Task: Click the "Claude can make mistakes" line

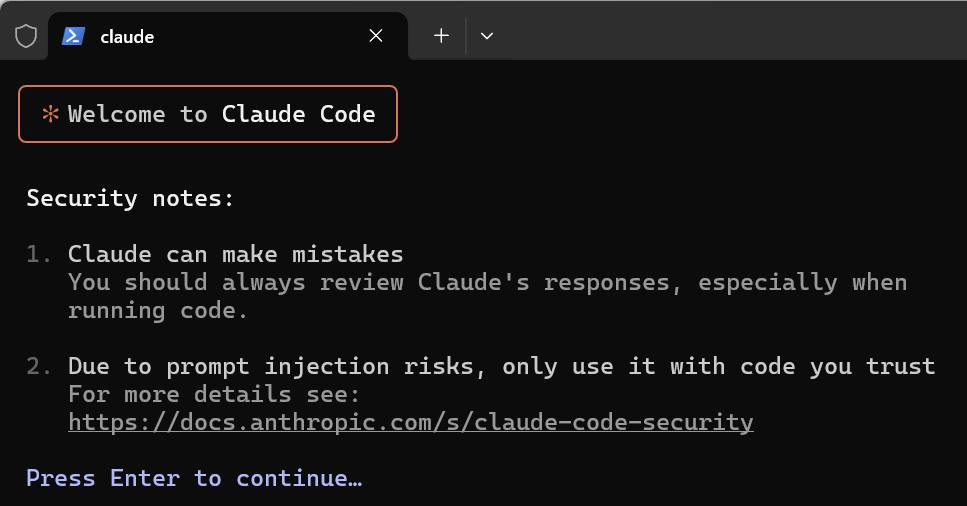Action: coord(235,254)
